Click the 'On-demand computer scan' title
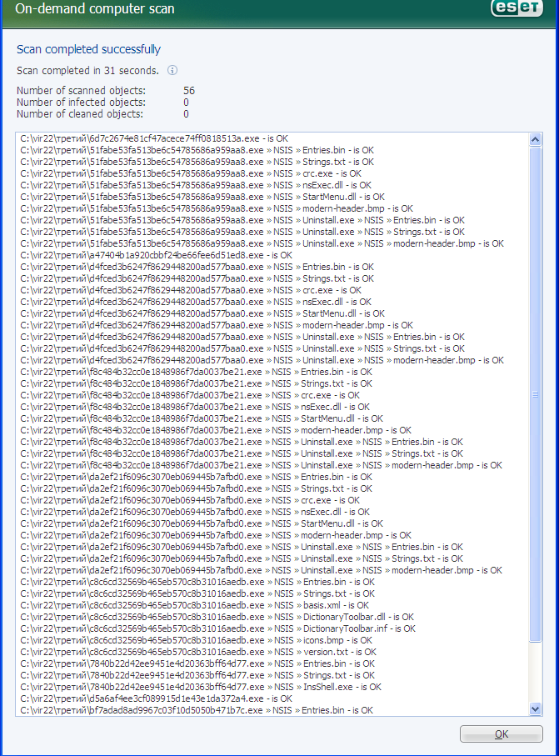Image resolution: width=559 pixels, height=756 pixels. [95, 8]
